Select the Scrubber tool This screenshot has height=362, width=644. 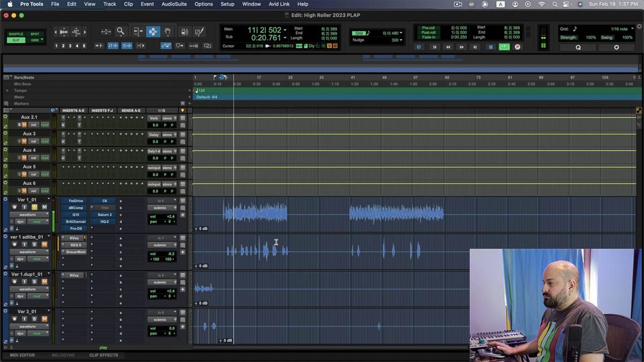[185, 31]
